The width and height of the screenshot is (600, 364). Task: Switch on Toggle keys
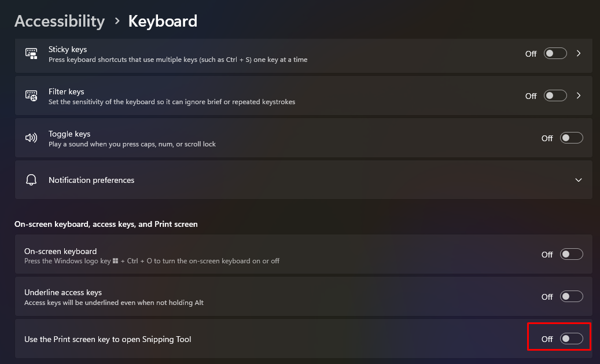[x=571, y=138]
